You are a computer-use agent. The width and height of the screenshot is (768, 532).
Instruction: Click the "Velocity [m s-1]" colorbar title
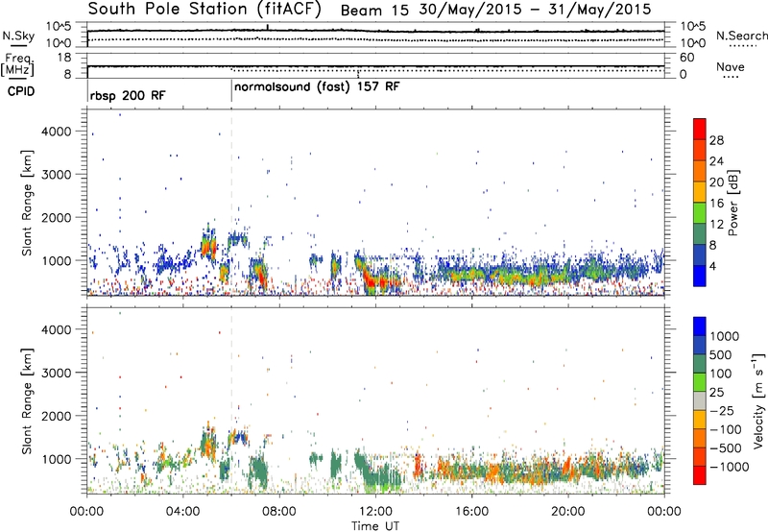tap(758, 400)
